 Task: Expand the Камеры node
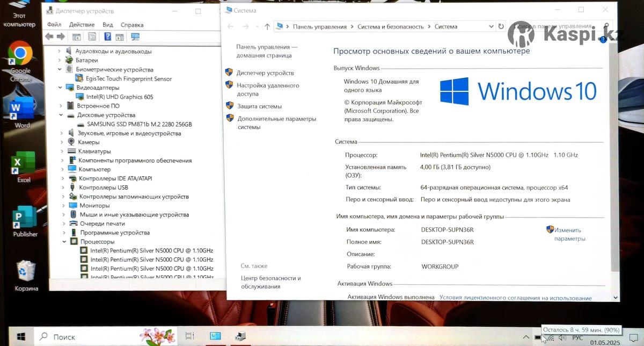[x=62, y=142]
